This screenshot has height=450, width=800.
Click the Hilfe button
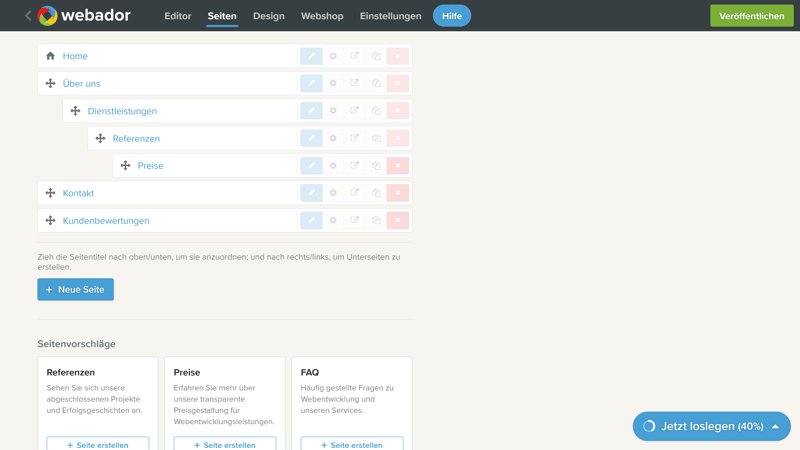[x=452, y=16]
